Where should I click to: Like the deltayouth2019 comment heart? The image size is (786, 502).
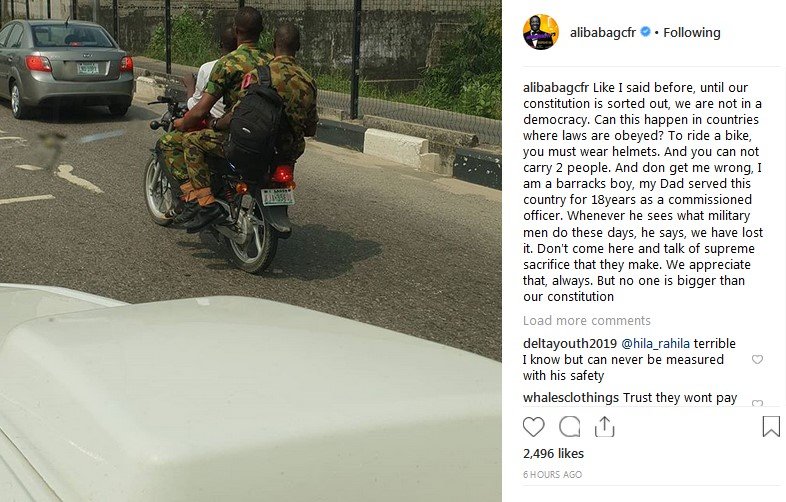coord(757,359)
